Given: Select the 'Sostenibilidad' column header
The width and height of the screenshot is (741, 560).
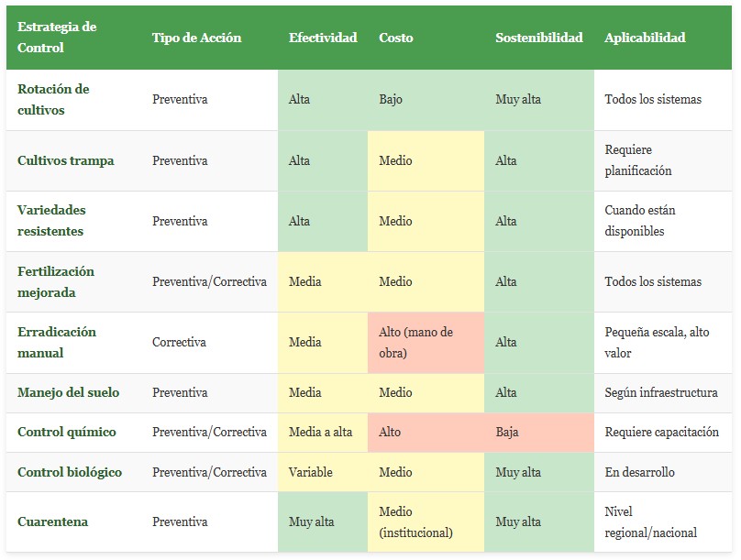Looking at the screenshot, I should 539,38.
